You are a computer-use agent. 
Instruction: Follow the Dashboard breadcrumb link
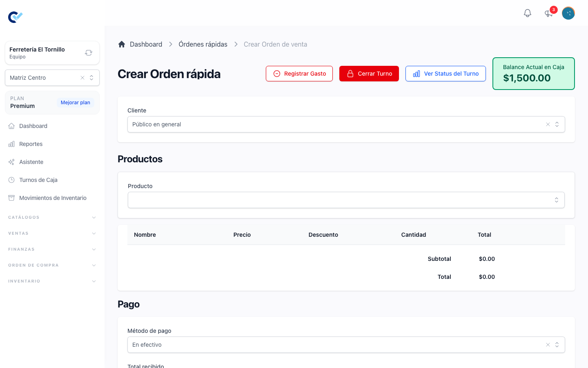[x=146, y=44]
